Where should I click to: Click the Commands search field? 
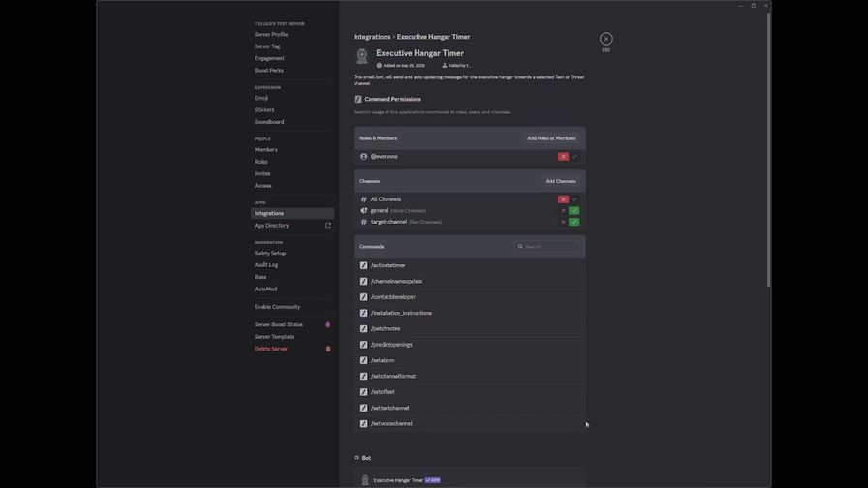pyautogui.click(x=550, y=247)
